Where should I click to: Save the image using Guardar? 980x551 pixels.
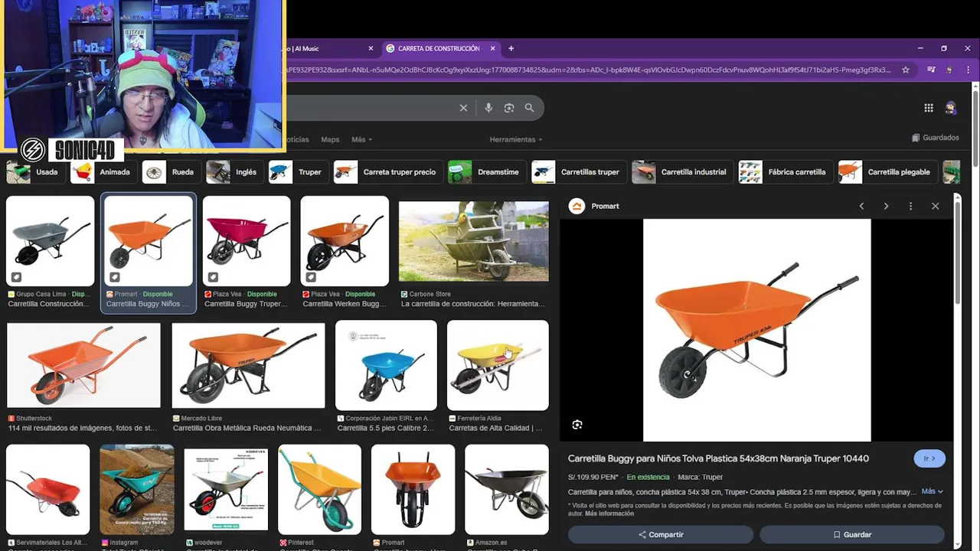pyautogui.click(x=852, y=534)
